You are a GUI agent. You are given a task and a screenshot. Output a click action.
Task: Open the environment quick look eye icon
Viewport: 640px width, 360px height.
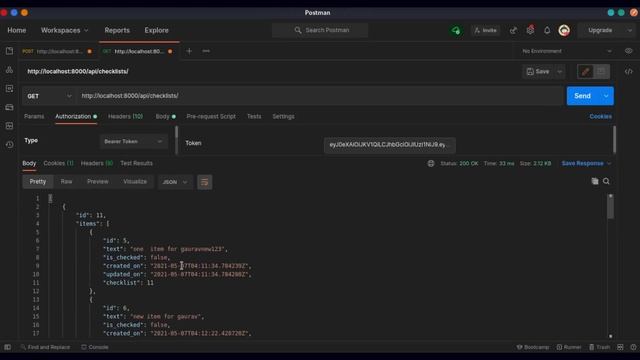(629, 51)
